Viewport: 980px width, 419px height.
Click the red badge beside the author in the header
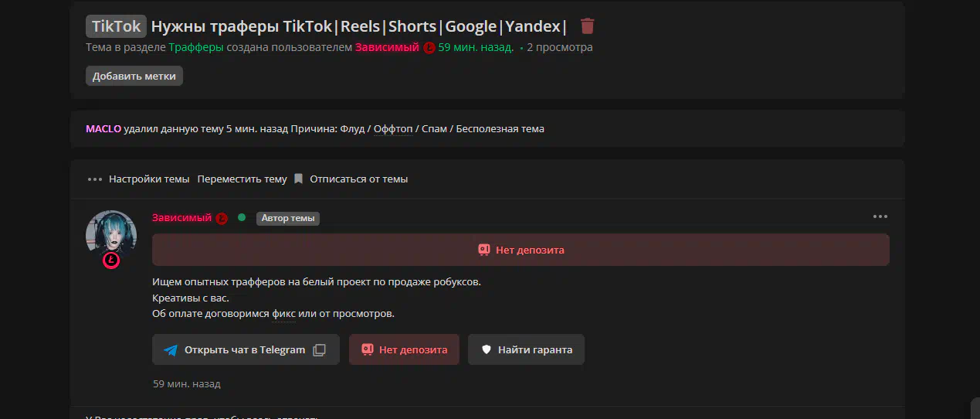pyautogui.click(x=429, y=47)
